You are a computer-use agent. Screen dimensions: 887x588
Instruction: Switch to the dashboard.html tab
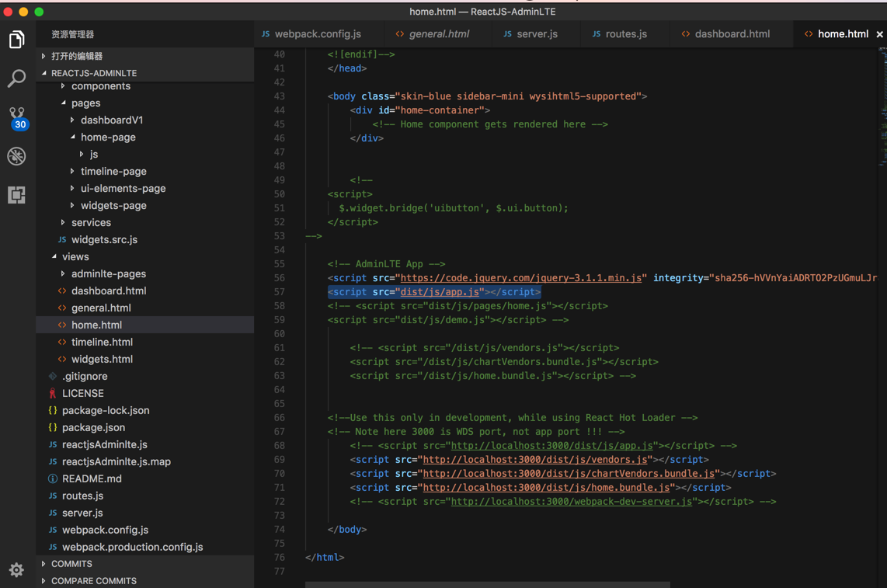pyautogui.click(x=732, y=34)
